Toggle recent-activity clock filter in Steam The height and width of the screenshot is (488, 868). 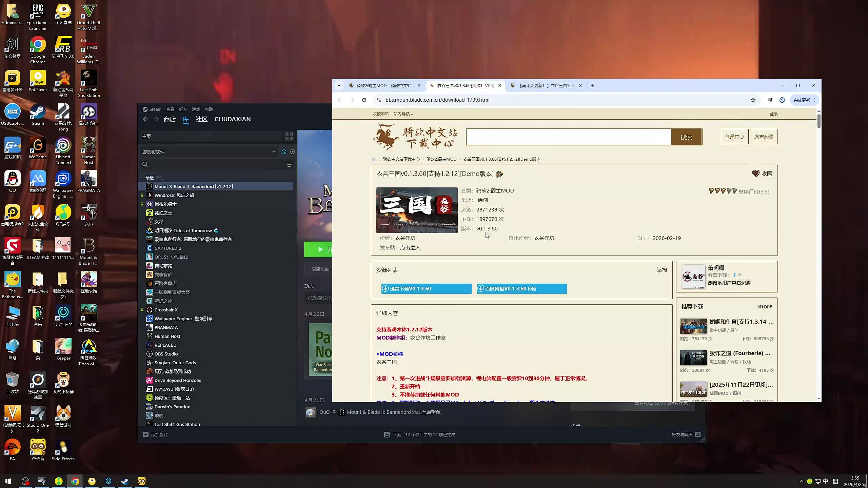coord(284,152)
